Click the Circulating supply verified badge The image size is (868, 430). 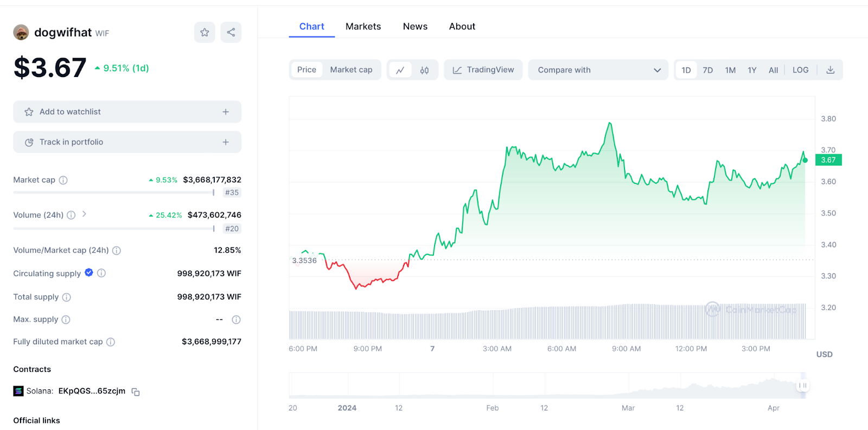(89, 273)
